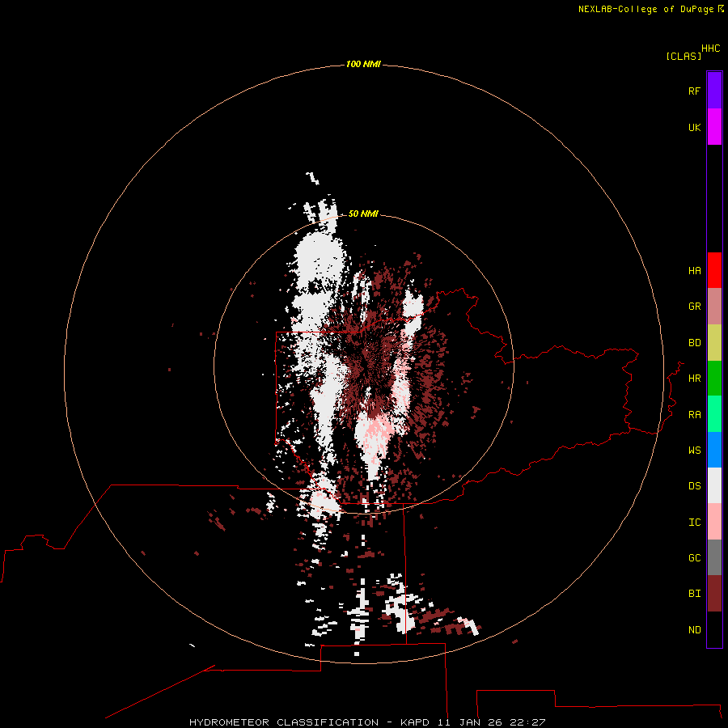Click the 11 JAN 26 date text
Image resolution: width=728 pixels, height=728 pixels.
pyautogui.click(x=469, y=722)
